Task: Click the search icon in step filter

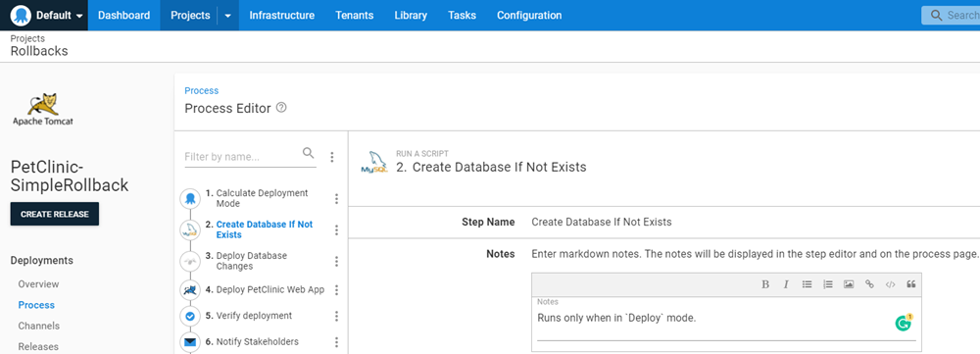Action: pos(308,153)
